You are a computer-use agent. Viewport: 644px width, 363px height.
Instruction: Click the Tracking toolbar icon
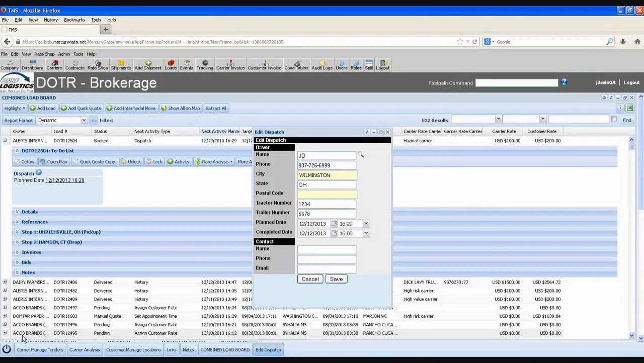pos(205,65)
